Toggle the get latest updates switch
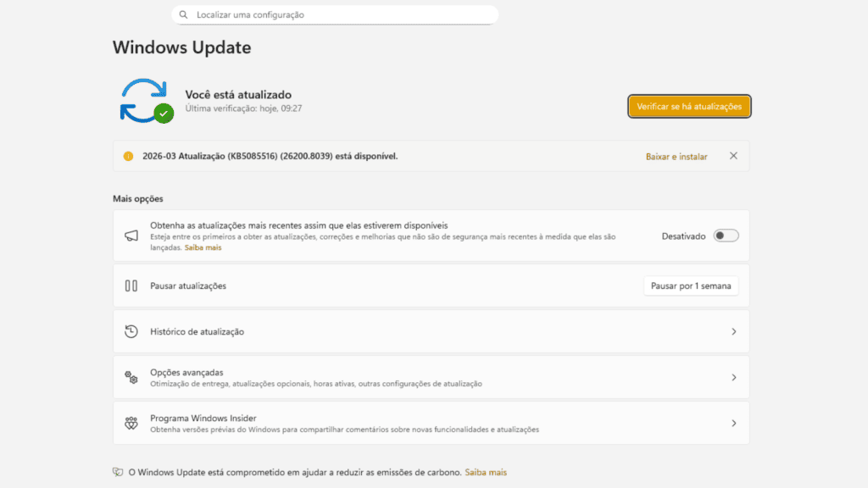The height and width of the screenshot is (488, 868). click(x=726, y=236)
